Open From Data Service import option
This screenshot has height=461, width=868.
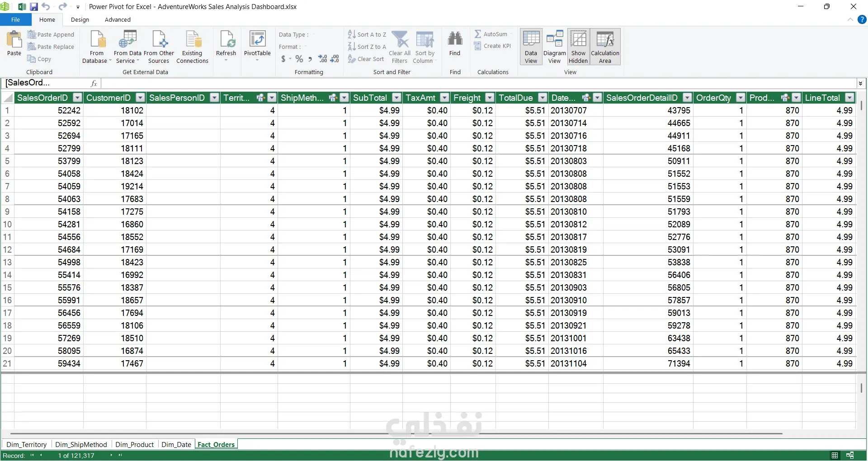(x=127, y=47)
